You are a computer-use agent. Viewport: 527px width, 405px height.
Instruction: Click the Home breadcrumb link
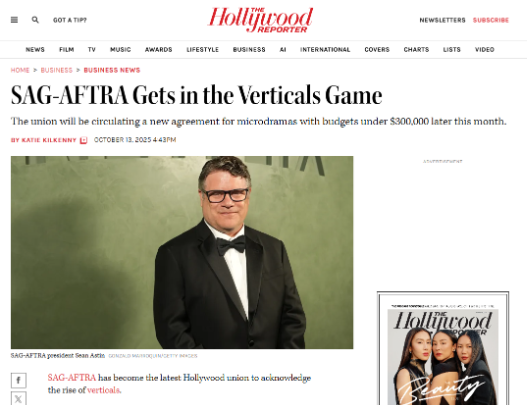click(20, 70)
